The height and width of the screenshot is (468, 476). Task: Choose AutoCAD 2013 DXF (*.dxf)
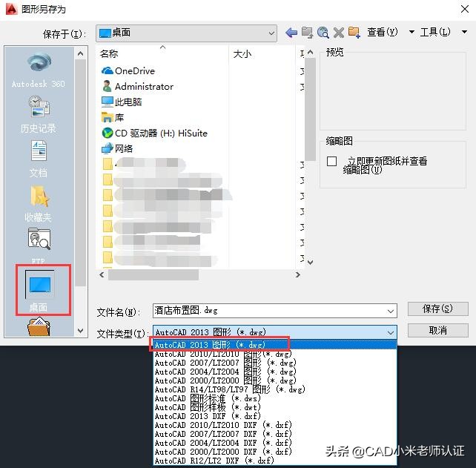[275, 416]
